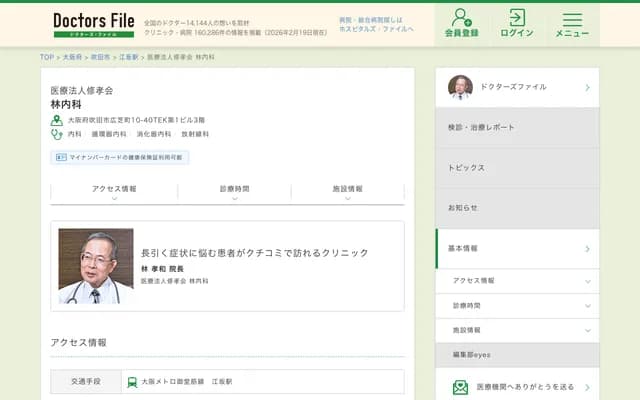This screenshot has width=640, height=400.
Task: Click 消化器内科 specialty text
Action: [x=154, y=134]
